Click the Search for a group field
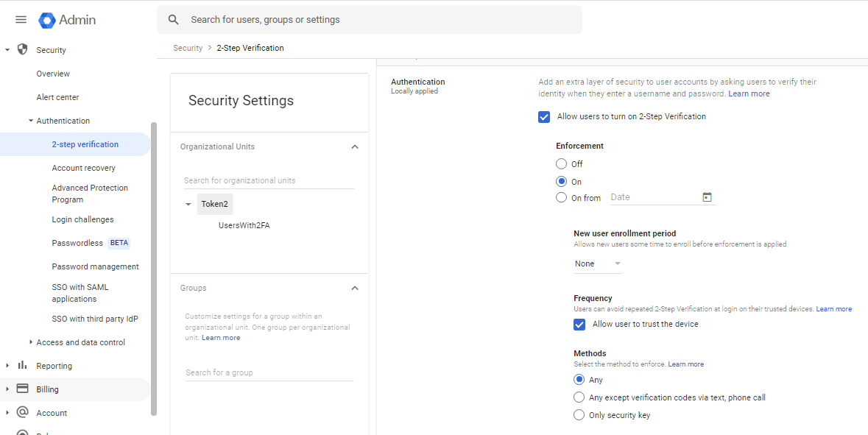The width and height of the screenshot is (868, 435). tap(269, 372)
